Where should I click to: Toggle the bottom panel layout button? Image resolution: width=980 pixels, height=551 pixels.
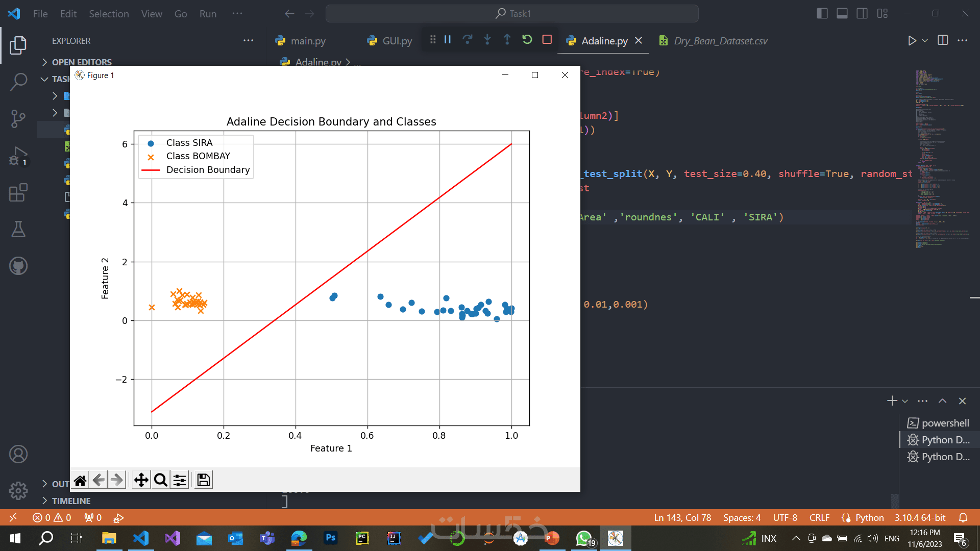tap(842, 14)
